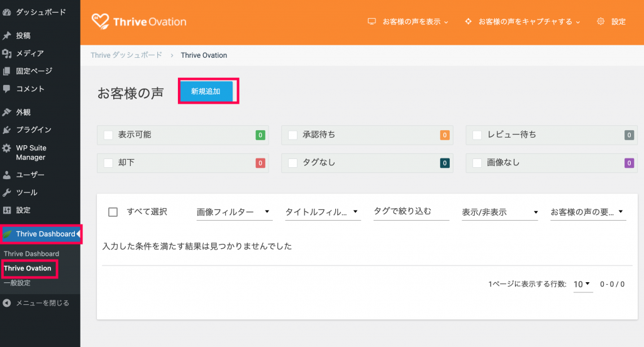Click the crosshair icon by お客様の声をキャプチャする
This screenshot has width=644, height=347.
click(468, 21)
